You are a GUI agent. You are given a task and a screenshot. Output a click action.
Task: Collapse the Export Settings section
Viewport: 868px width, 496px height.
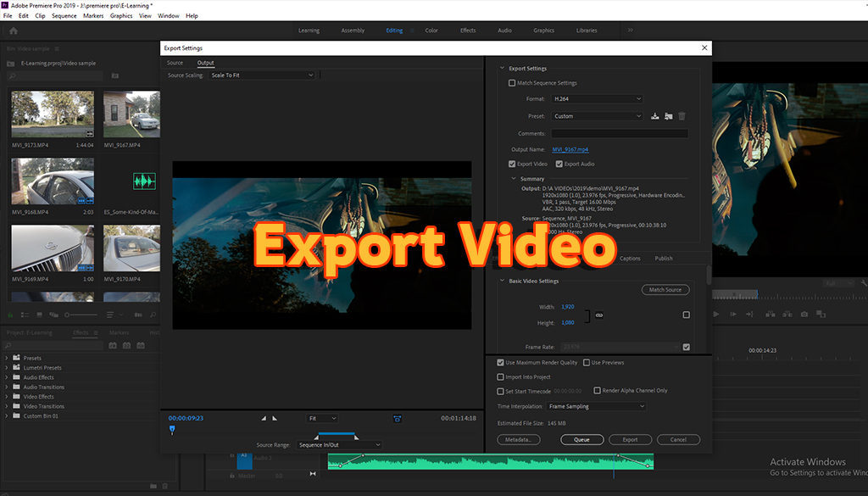point(502,68)
